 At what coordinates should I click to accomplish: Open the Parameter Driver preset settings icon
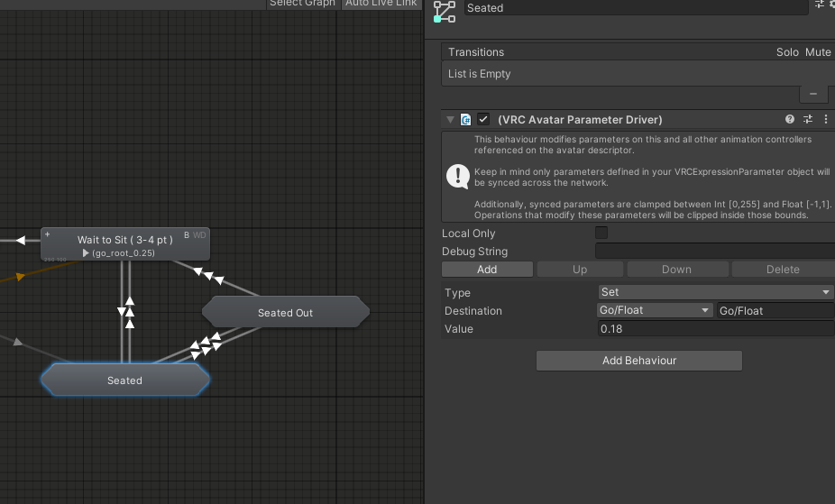(808, 119)
